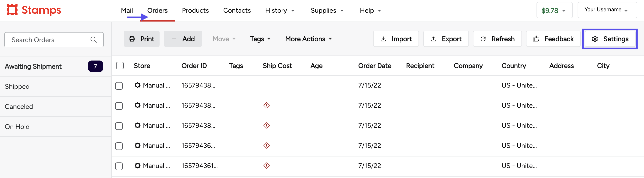Sort by Company column header
Screen dimensions: 644x178
point(468,66)
